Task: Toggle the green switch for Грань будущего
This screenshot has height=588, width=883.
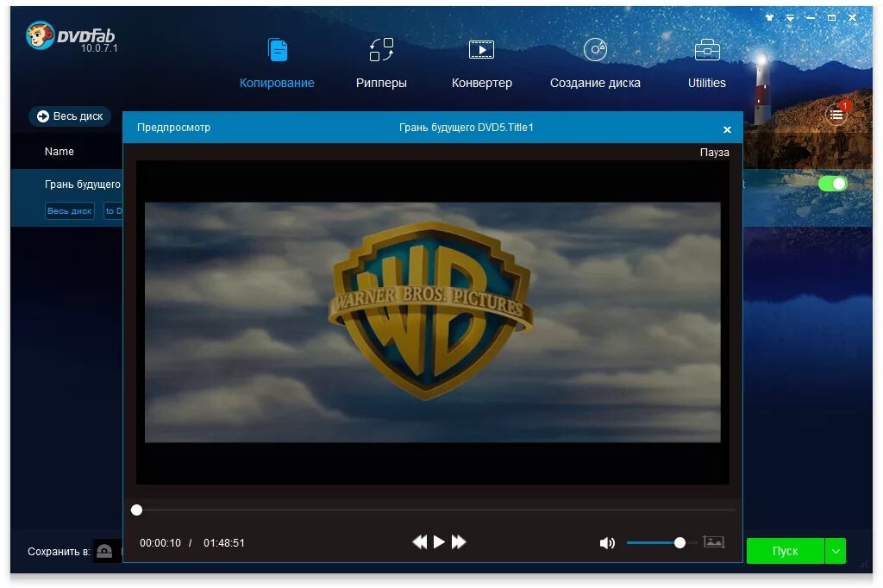Action: point(832,184)
